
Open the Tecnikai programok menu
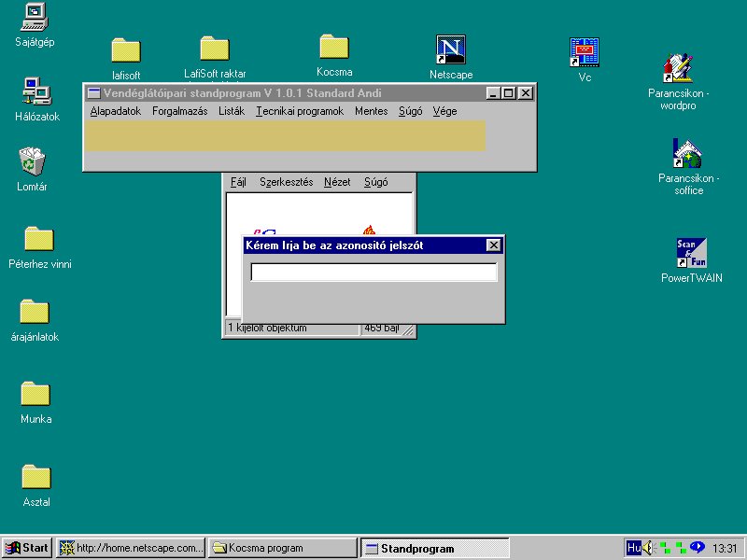(x=300, y=111)
